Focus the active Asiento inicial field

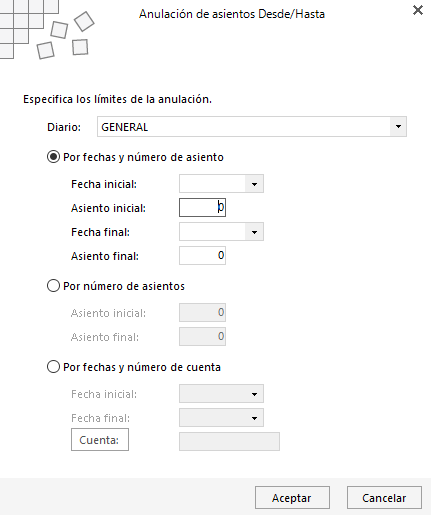point(202,208)
